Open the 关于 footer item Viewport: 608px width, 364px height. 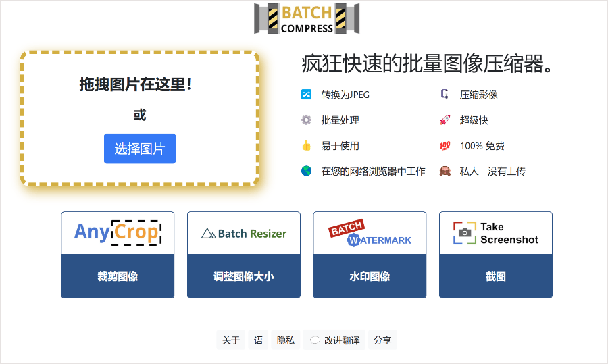(231, 340)
